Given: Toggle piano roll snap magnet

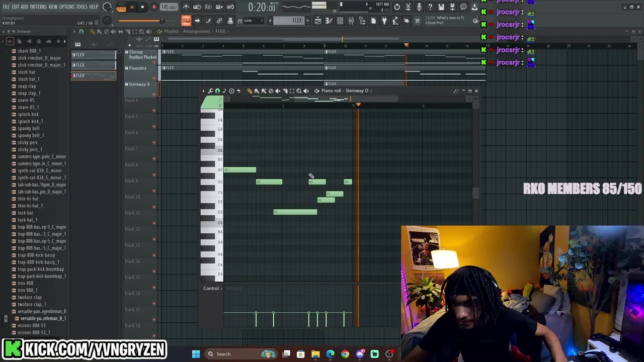Looking at the screenshot, I should [217, 91].
